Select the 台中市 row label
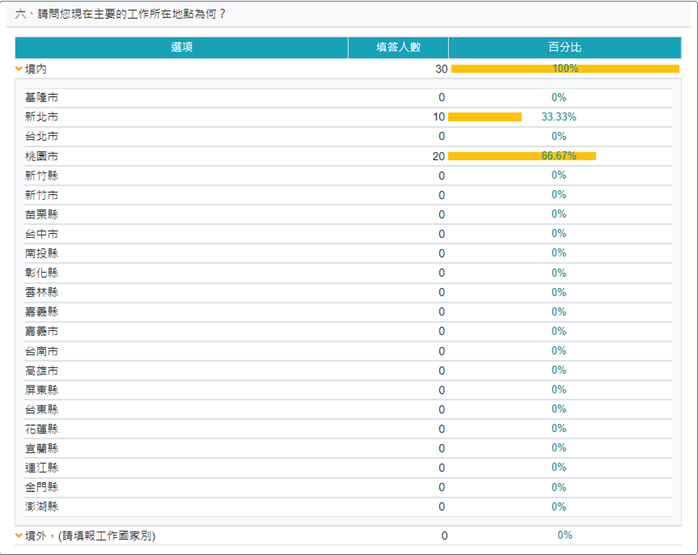This screenshot has width=698, height=555. (x=41, y=234)
